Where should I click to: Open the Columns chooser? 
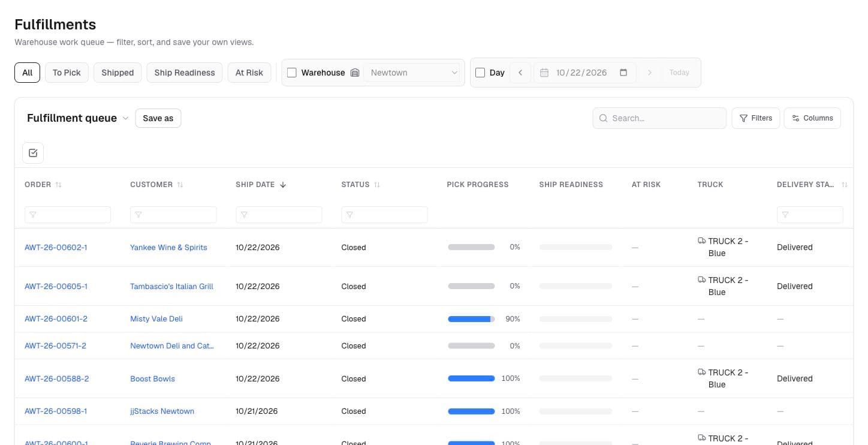(x=812, y=118)
